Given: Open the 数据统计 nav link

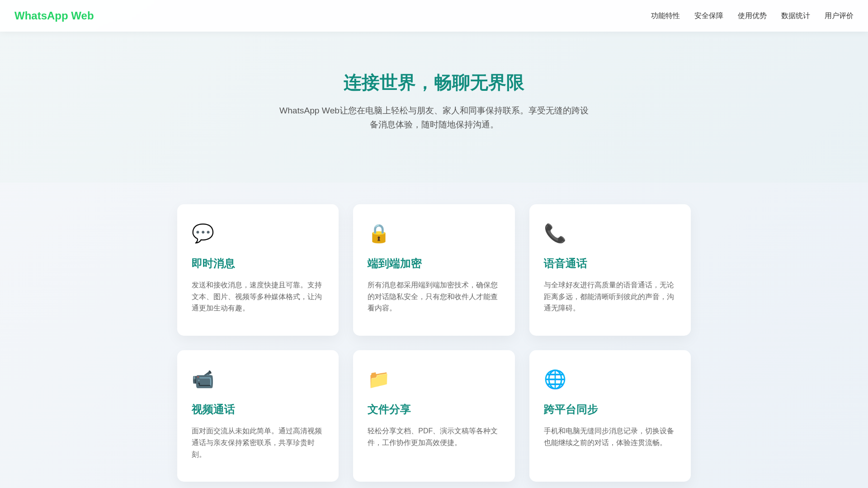Looking at the screenshot, I should coord(795,16).
